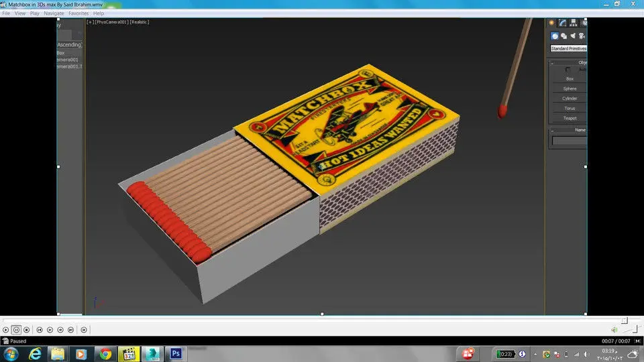This screenshot has height=362, width=644.
Task: Click the Teapot primitive button
Action: click(570, 118)
